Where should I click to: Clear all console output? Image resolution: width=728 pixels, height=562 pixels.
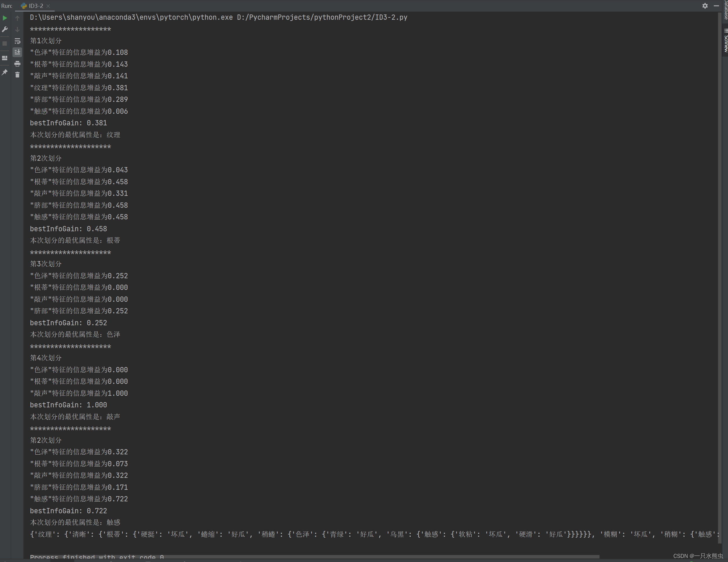[17, 75]
